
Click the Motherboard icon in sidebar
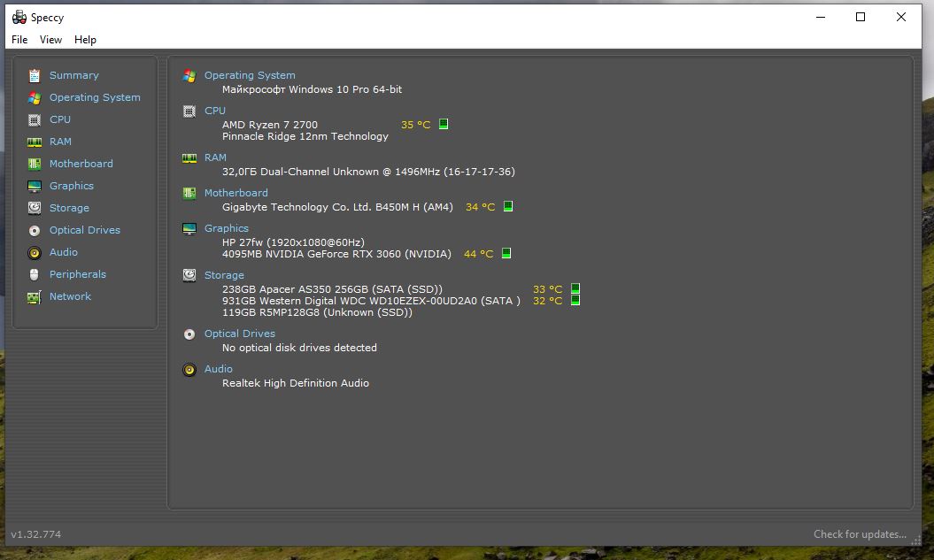35,164
